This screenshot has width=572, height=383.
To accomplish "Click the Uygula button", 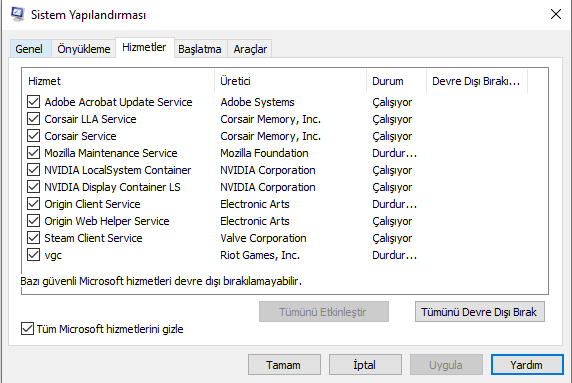I will 446,364.
